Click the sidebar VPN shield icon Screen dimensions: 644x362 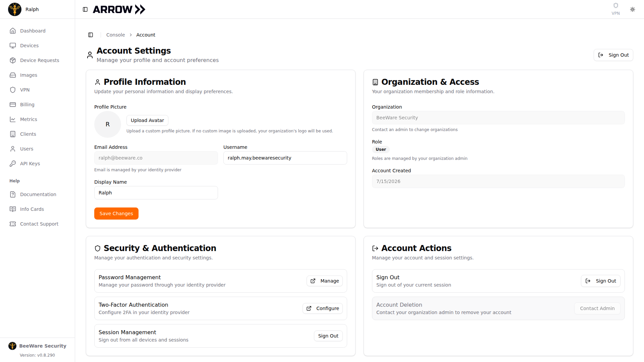tap(13, 90)
